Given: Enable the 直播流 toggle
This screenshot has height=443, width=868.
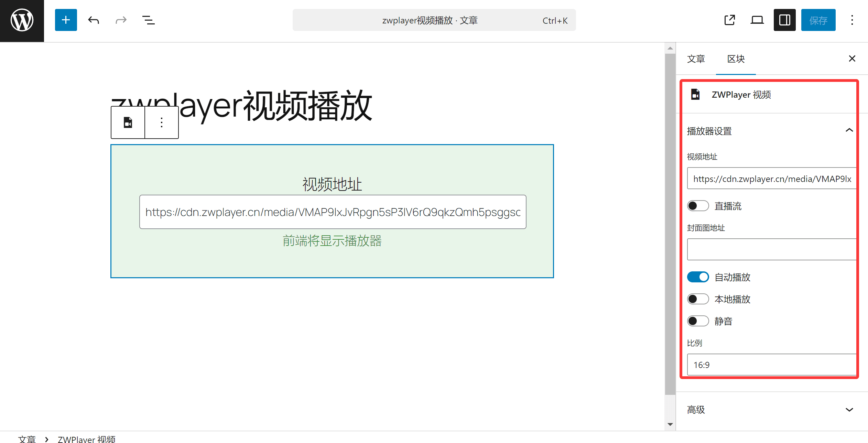Looking at the screenshot, I should [698, 205].
